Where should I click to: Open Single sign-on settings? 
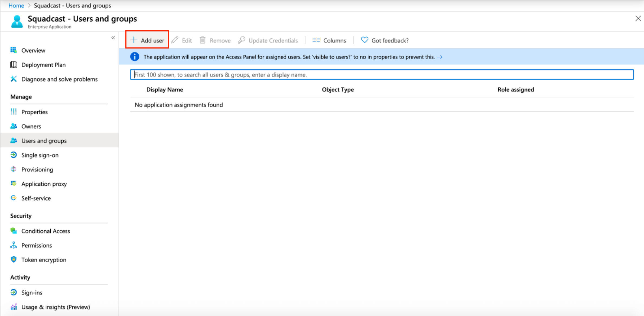tap(40, 155)
